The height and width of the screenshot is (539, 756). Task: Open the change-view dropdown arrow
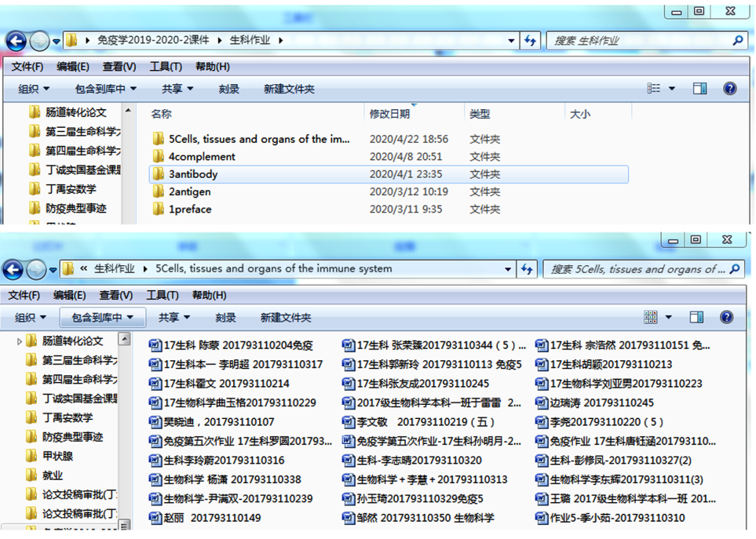point(671,88)
